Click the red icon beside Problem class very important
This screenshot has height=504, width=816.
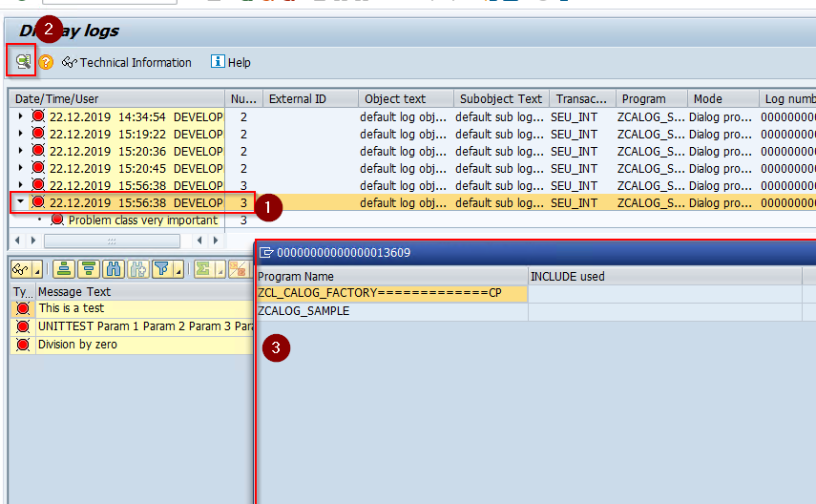(57, 220)
